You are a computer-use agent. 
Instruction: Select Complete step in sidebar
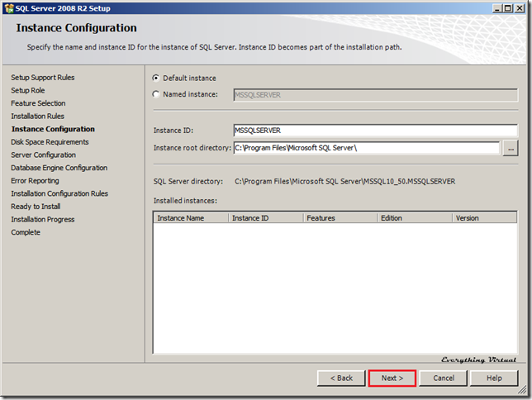tap(26, 232)
